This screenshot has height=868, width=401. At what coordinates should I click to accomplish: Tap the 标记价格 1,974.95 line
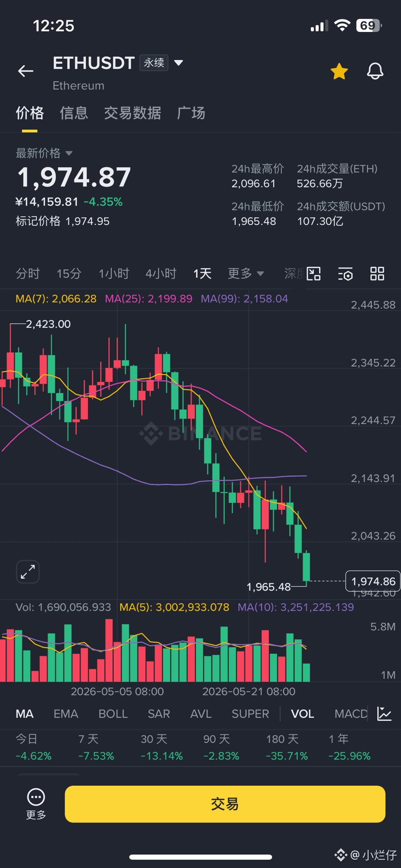[x=62, y=221]
